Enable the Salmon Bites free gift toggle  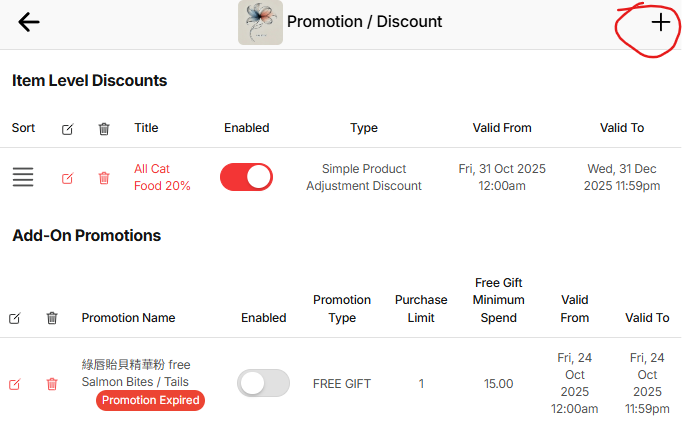[x=263, y=383]
